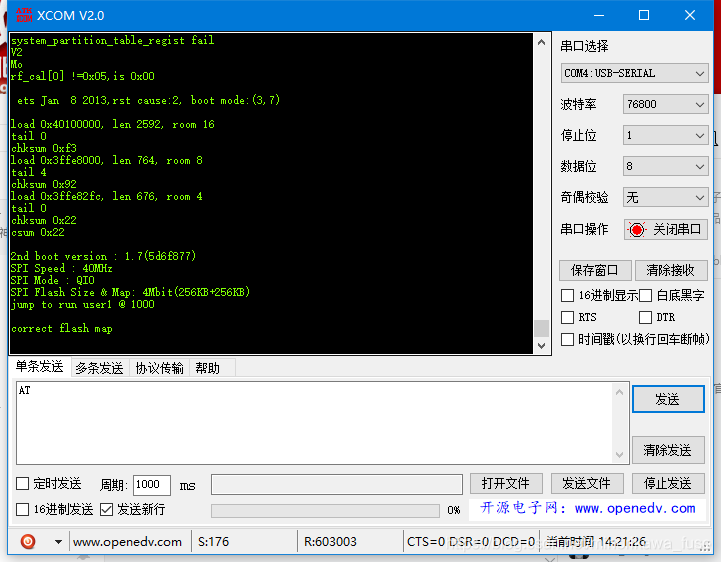Uncheck the 发送新行 checkbox
Image resolution: width=721 pixels, height=562 pixels.
click(106, 509)
